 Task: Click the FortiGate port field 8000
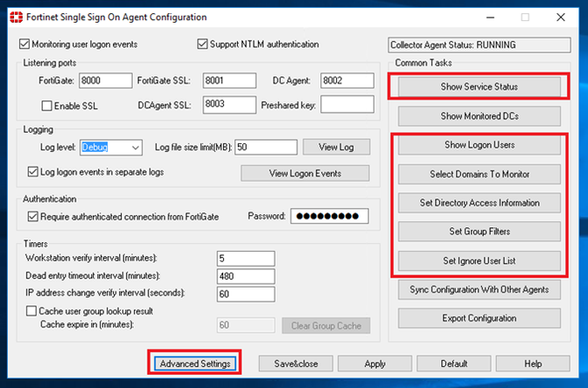tap(105, 80)
